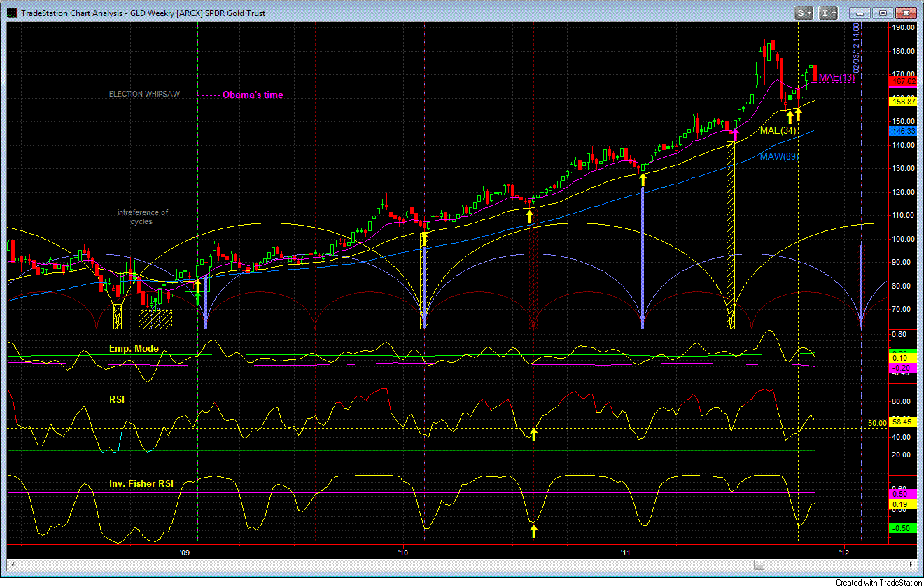
Task: Click the 40.00 RSI axis label
Action: pyautogui.click(x=901, y=437)
